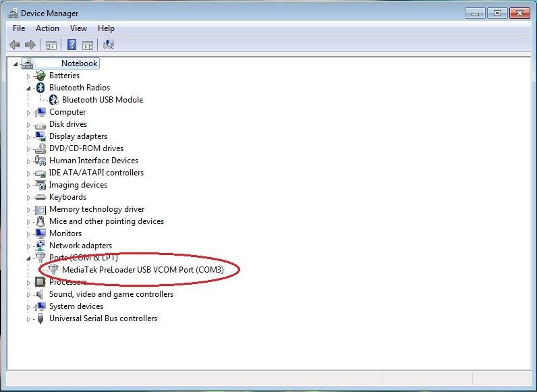This screenshot has height=392, width=537.
Task: Open the Help question-mark toolbar icon
Action: pyautogui.click(x=72, y=45)
